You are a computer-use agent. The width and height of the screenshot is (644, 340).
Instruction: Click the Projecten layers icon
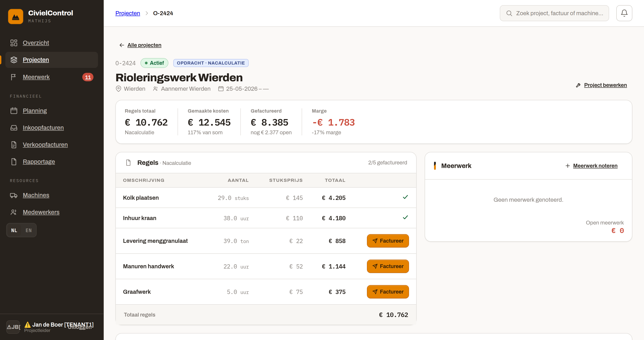tap(14, 60)
